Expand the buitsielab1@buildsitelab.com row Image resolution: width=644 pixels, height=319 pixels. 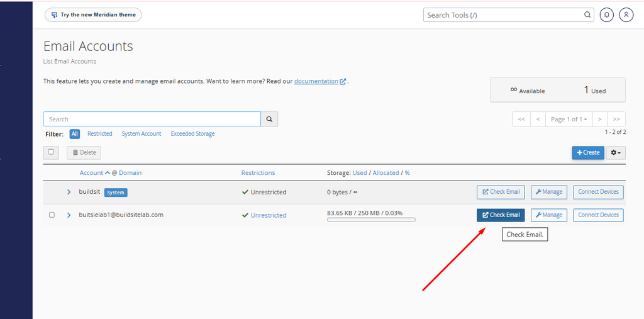[x=69, y=215]
